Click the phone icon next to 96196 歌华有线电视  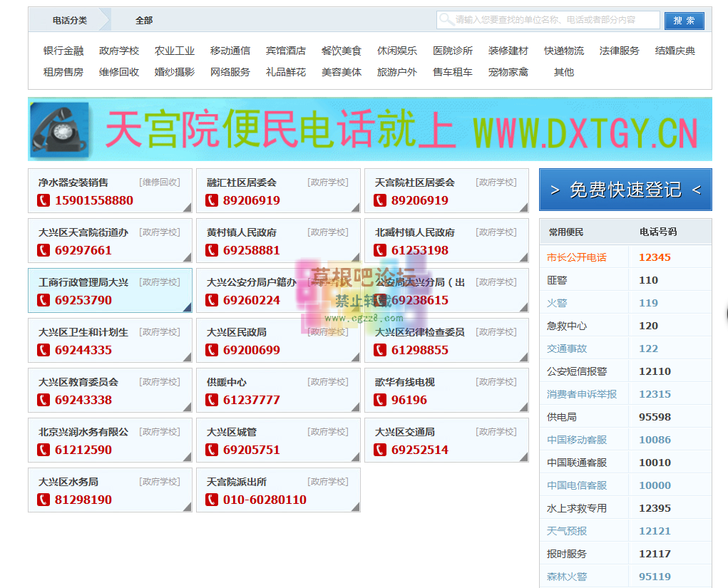click(x=379, y=400)
